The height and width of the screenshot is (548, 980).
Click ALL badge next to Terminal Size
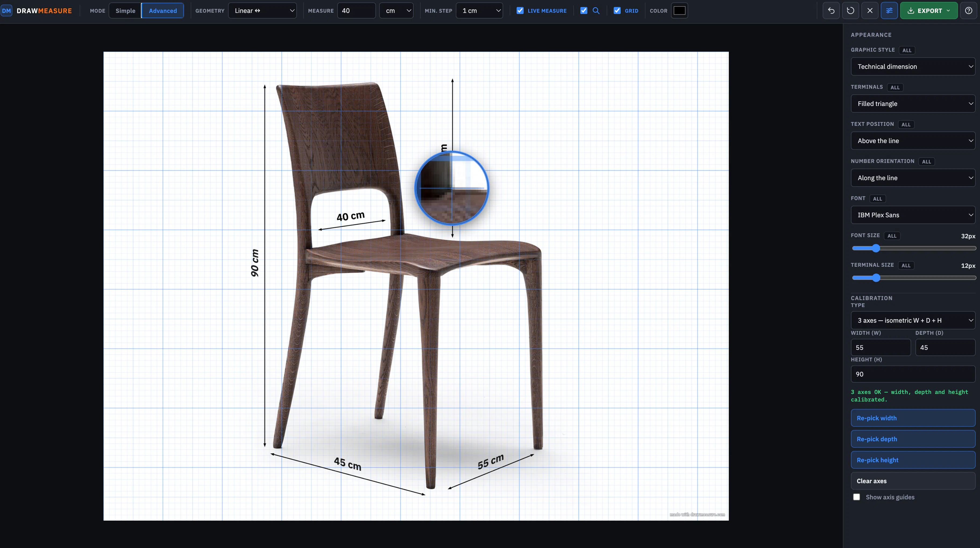(x=906, y=265)
